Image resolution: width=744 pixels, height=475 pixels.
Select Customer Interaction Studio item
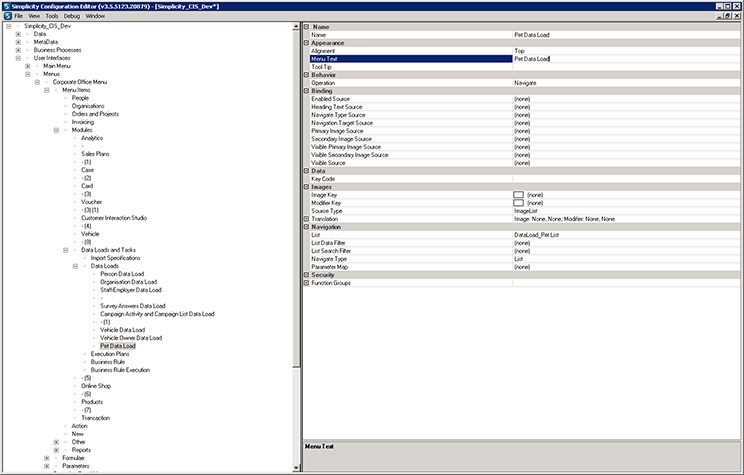click(x=114, y=218)
